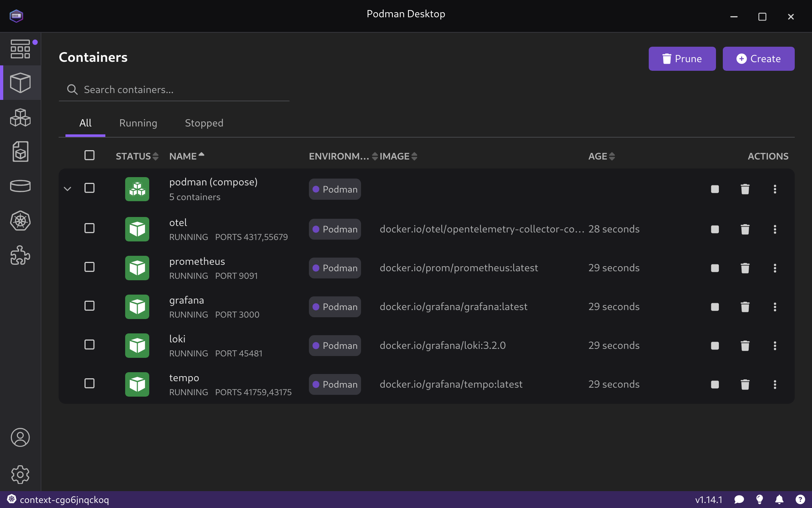812x508 pixels.
Task: Tick the tempo container checkbox
Action: pyautogui.click(x=90, y=383)
